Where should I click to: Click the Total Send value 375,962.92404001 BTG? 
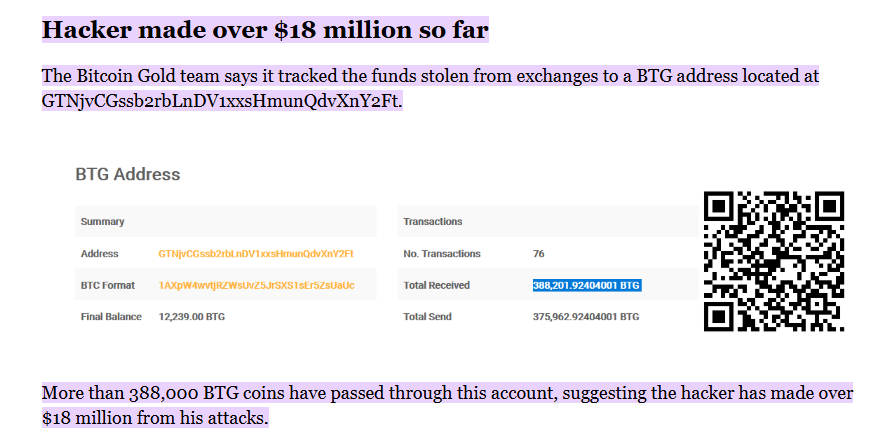click(586, 317)
